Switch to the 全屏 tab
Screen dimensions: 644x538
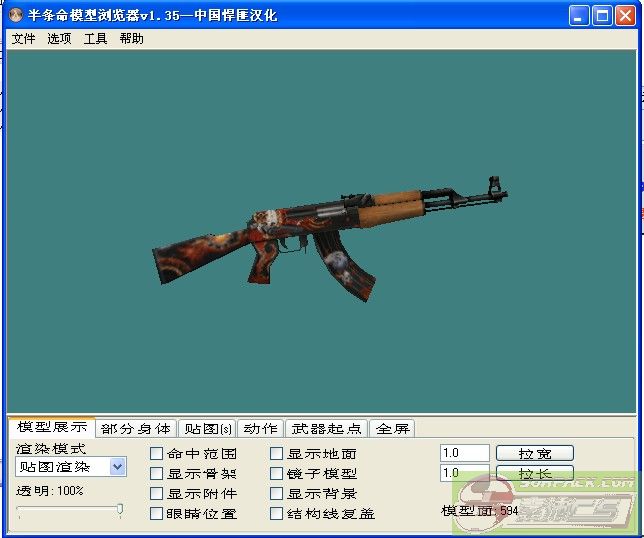(393, 429)
